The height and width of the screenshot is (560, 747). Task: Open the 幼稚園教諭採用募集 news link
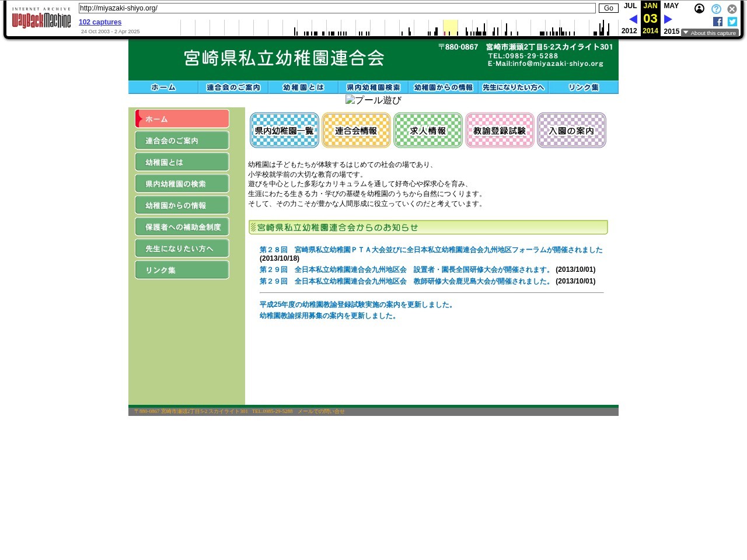(329, 316)
